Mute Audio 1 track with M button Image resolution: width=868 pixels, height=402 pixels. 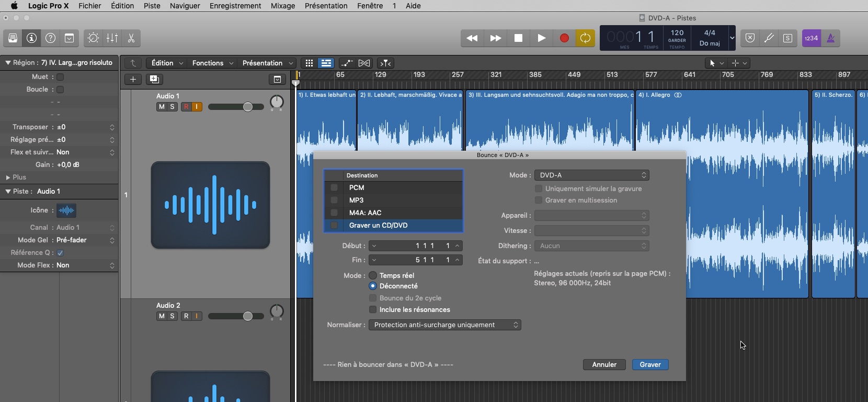click(162, 107)
